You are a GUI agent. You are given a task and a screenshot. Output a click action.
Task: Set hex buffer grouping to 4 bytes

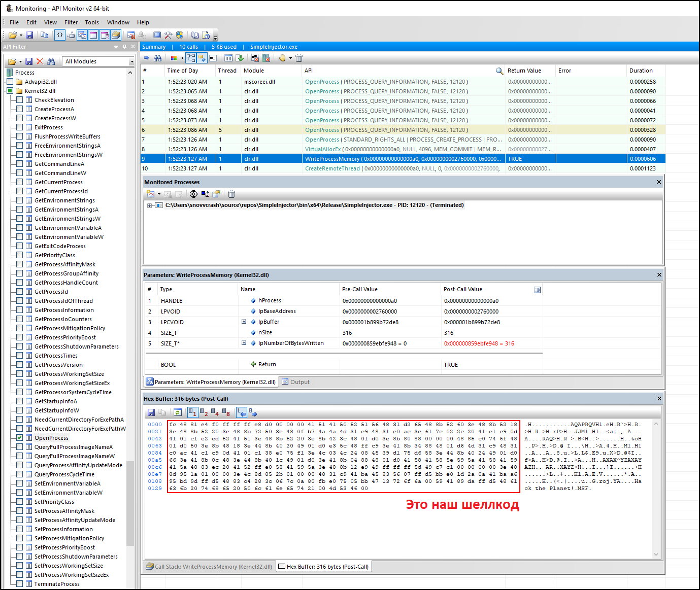(x=215, y=412)
